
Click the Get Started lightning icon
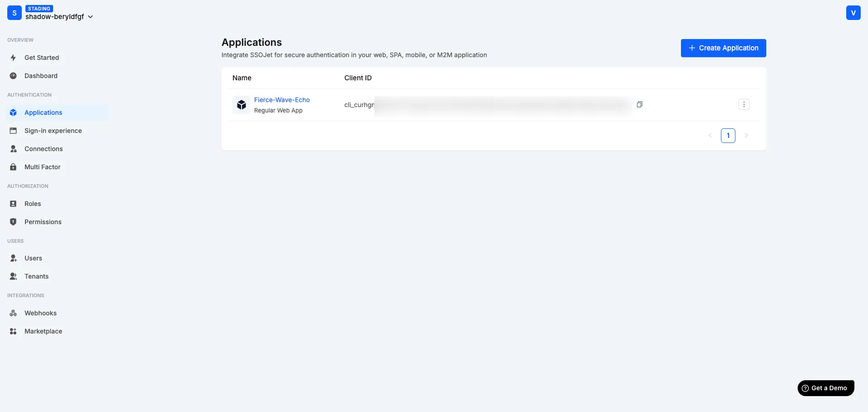[x=13, y=58]
